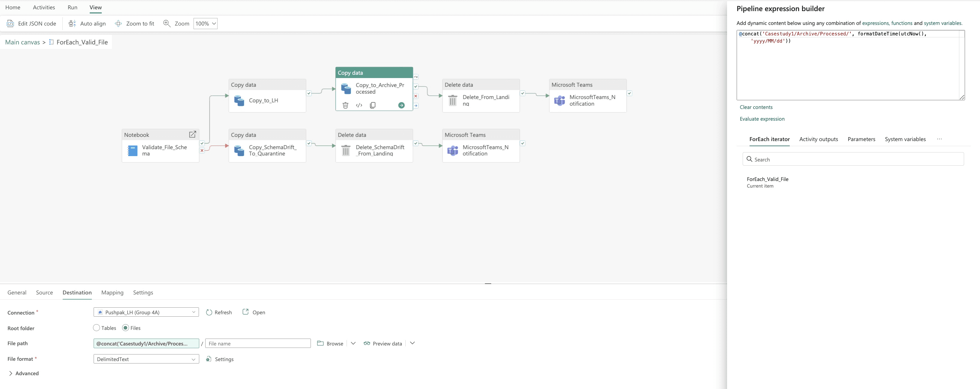Click the success checkmark on Delete_From_Landing
This screenshot has width=980, height=389.
coord(523,93)
